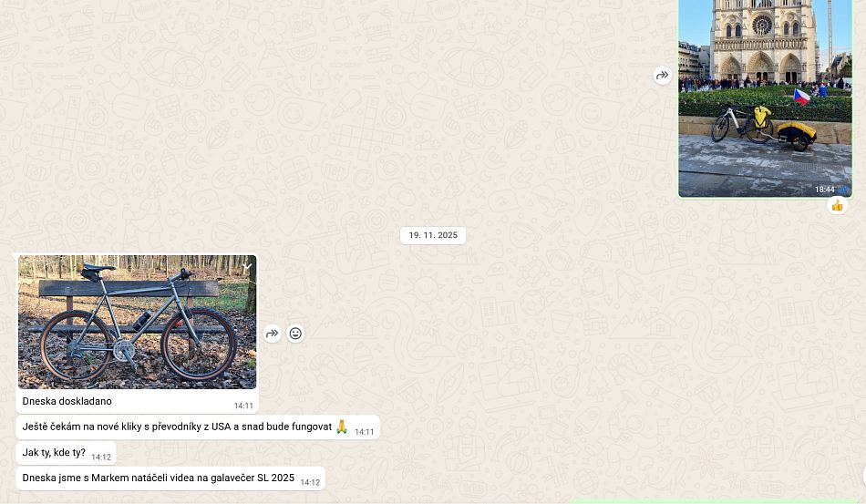
Task: Click the message about 'galavečer SL 2025'
Action: click(x=158, y=478)
